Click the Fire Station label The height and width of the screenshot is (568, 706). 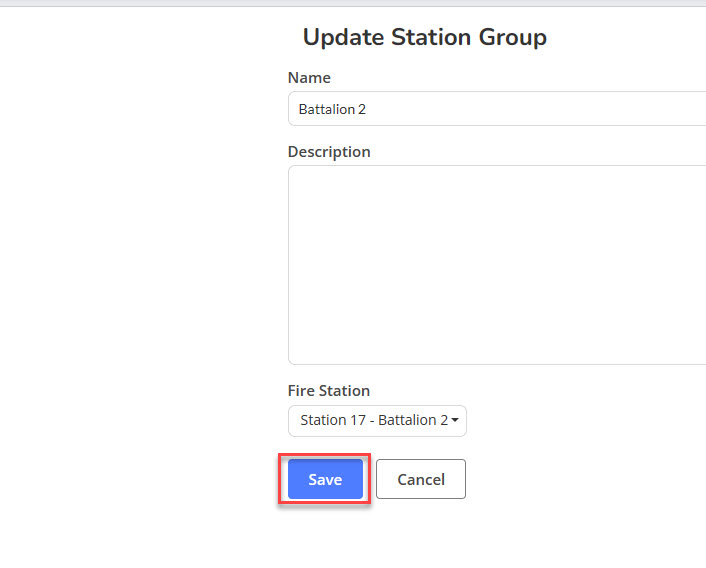[329, 391]
